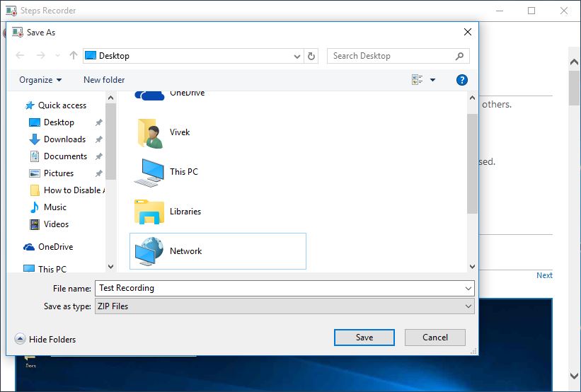Select the Vivek user folder icon
This screenshot has width=581, height=392.
point(149,133)
